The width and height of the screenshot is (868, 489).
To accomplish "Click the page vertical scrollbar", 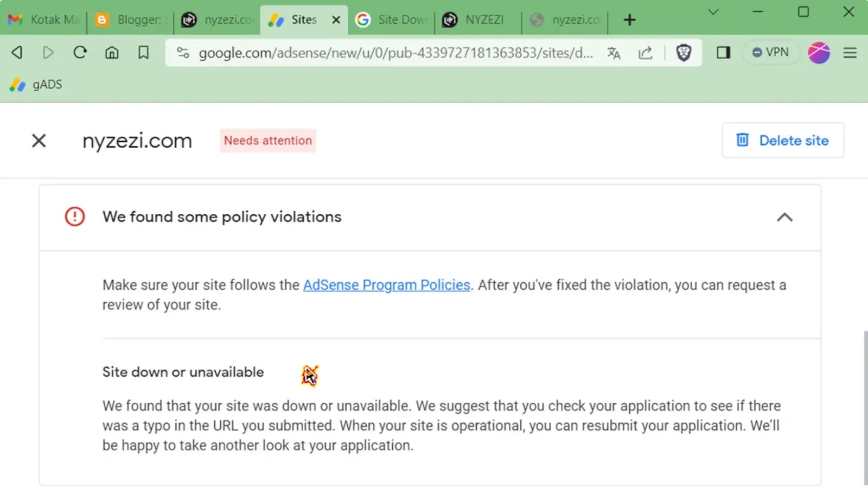I will (865, 407).
